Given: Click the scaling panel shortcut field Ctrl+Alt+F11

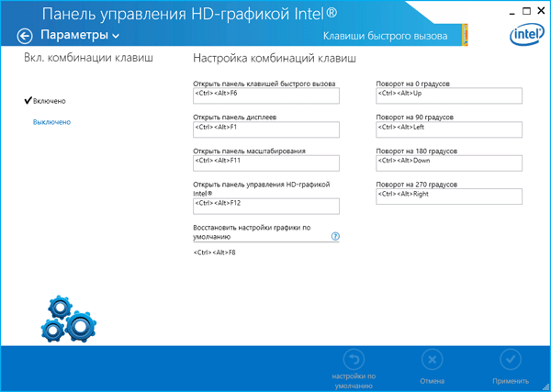Looking at the screenshot, I should [x=266, y=163].
